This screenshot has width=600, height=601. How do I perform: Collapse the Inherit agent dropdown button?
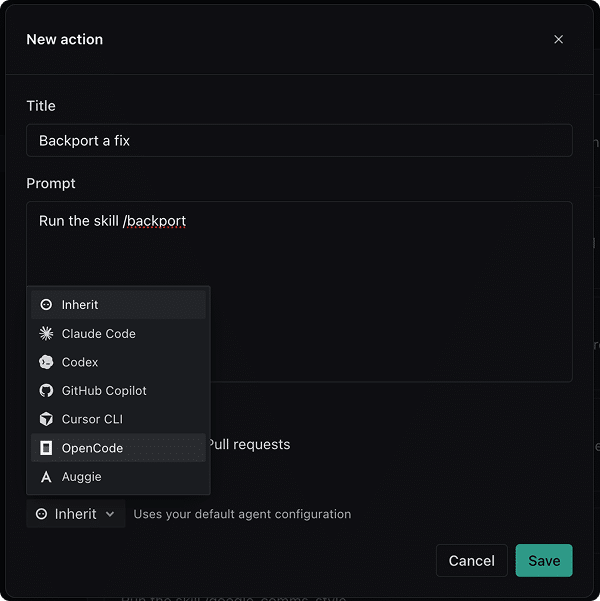click(x=76, y=514)
